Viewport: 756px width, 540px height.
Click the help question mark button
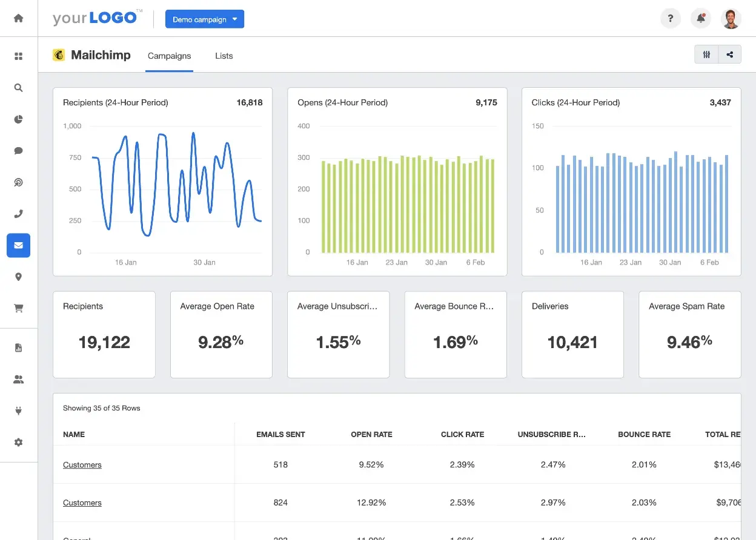coord(671,18)
